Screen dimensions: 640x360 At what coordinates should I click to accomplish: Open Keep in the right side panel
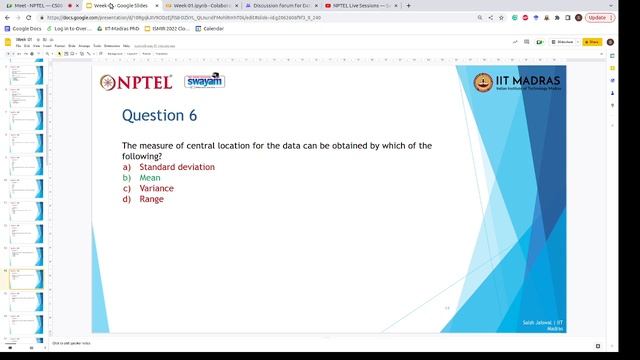point(612,68)
